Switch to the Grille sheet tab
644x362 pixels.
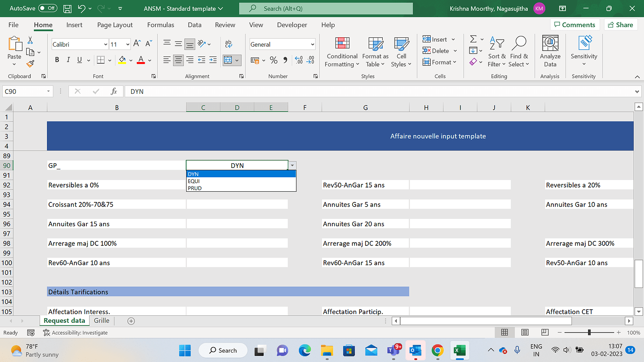pos(101,320)
